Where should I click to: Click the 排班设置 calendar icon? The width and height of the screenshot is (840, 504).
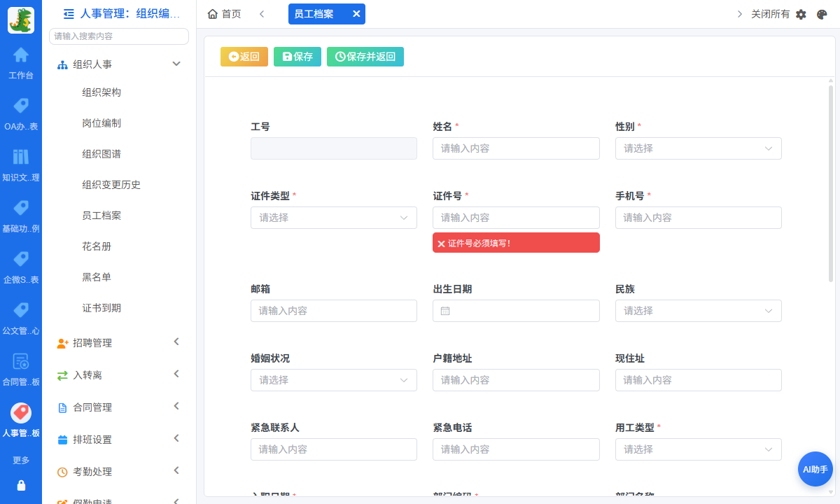[62, 440]
